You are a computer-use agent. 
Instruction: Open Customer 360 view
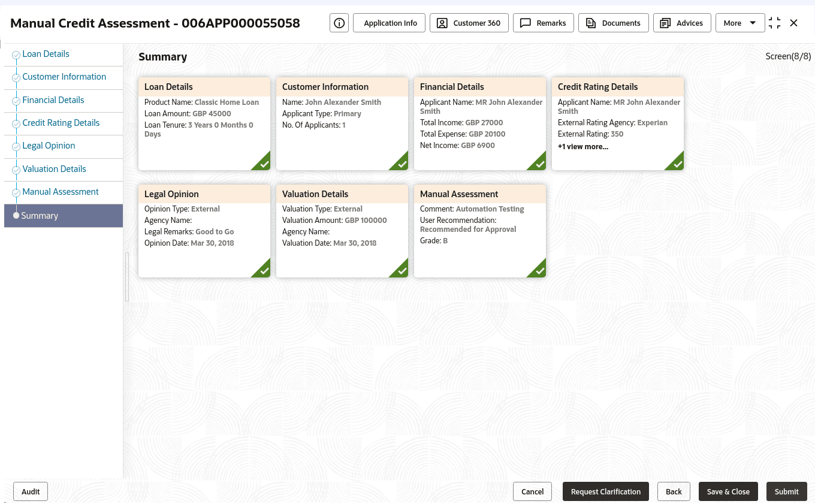point(469,23)
